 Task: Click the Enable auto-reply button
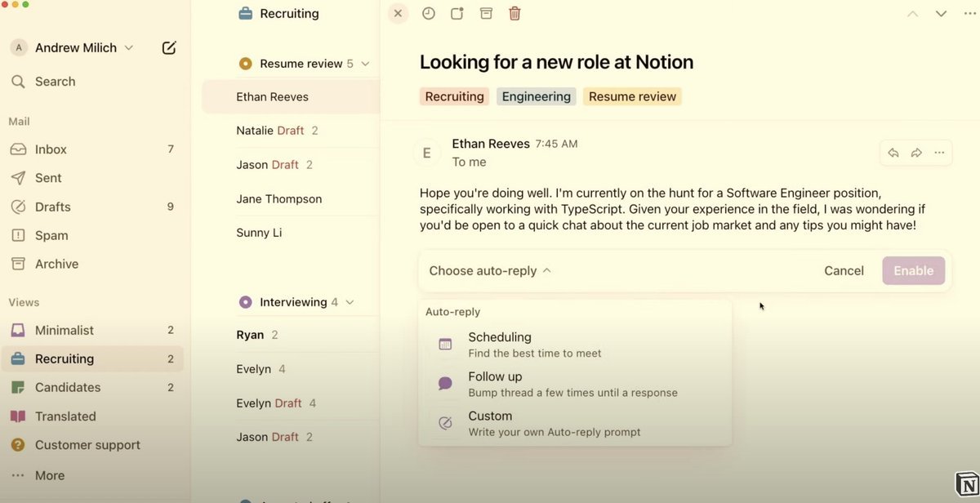pyautogui.click(x=913, y=270)
